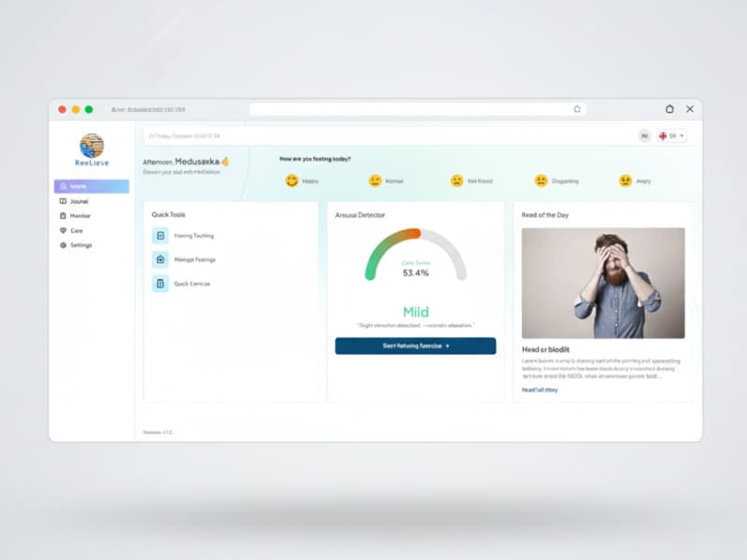747x560 pixels.
Task: Choose the Normal mood emoji
Action: pyautogui.click(x=375, y=181)
